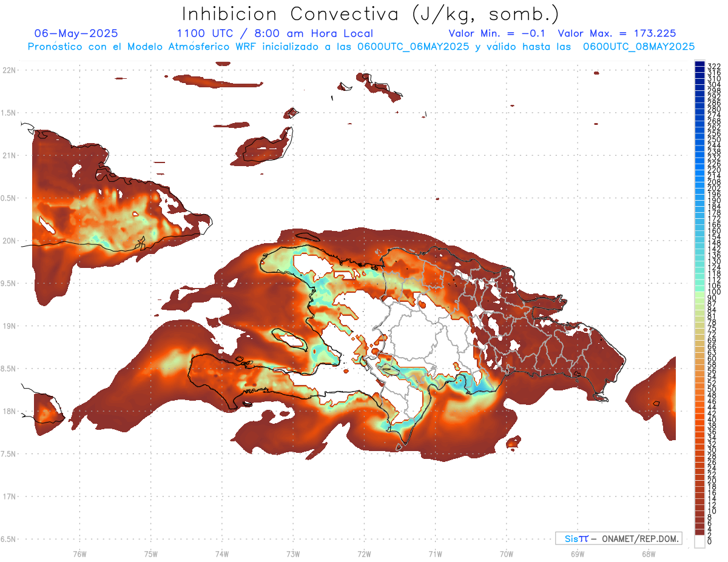728x562 pixels.
Task: Click the pale green swatch beside 100
Action: [x=699, y=294]
